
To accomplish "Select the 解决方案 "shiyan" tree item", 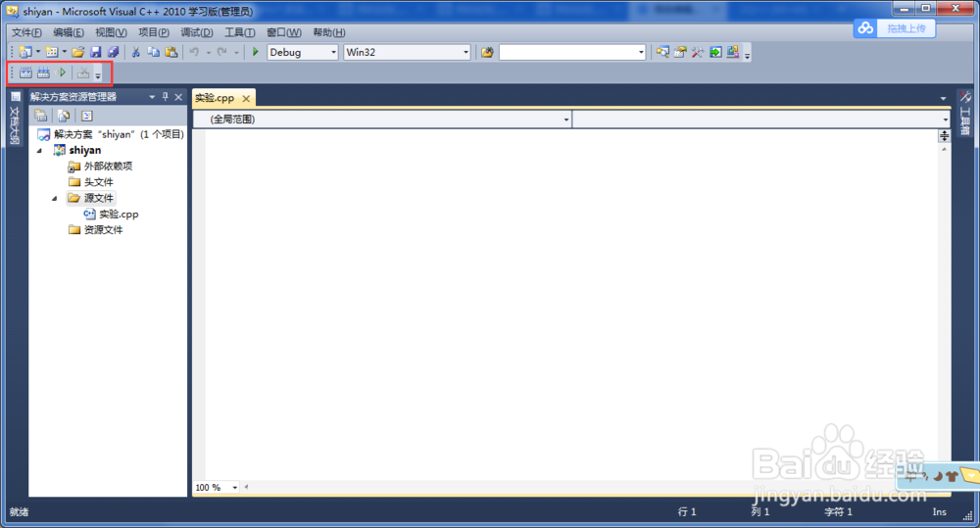I will click(112, 134).
